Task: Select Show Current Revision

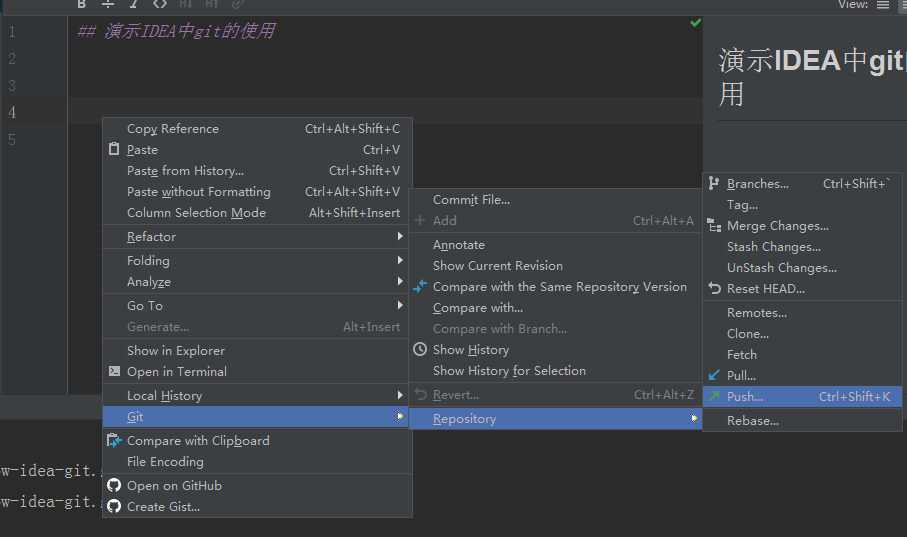Action: pyautogui.click(x=555, y=266)
